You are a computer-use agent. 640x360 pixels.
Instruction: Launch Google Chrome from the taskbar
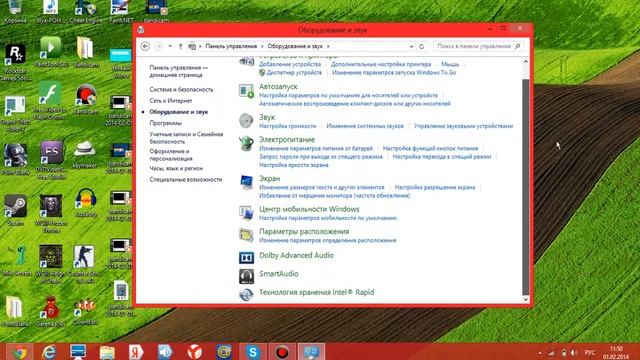coord(19,352)
